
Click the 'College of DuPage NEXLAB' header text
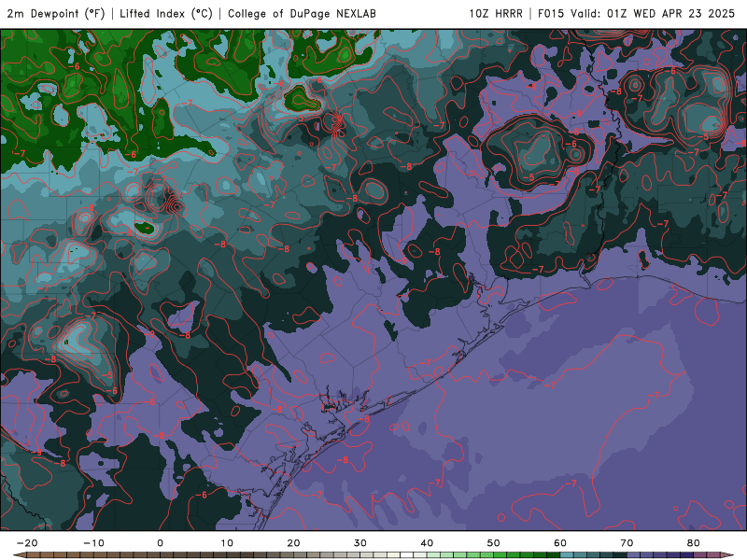(x=302, y=14)
